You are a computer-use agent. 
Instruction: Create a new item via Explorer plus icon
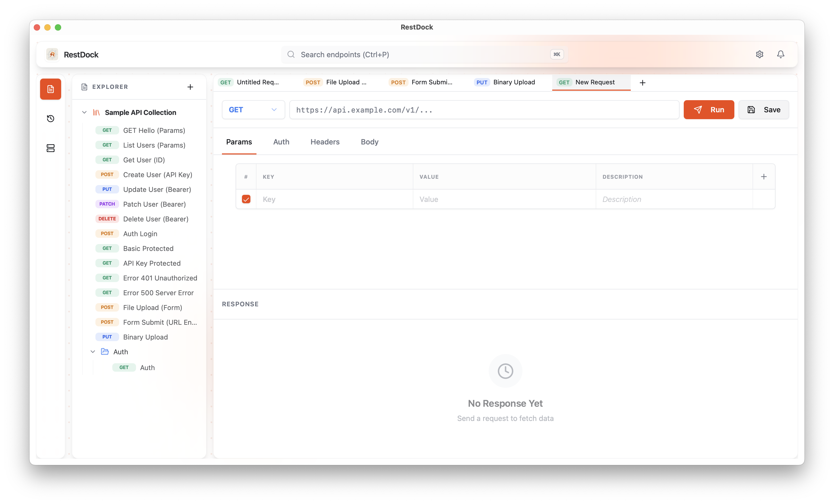pyautogui.click(x=190, y=87)
